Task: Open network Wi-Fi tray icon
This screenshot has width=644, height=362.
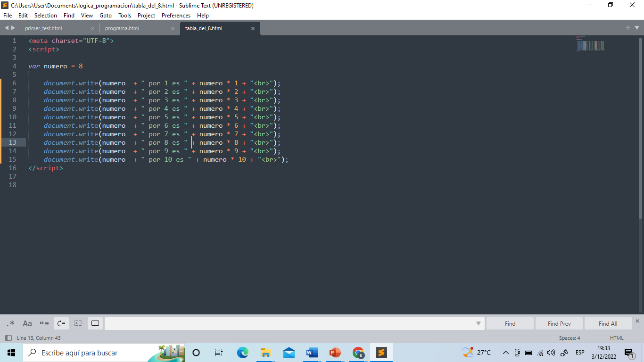Action: 540,353
